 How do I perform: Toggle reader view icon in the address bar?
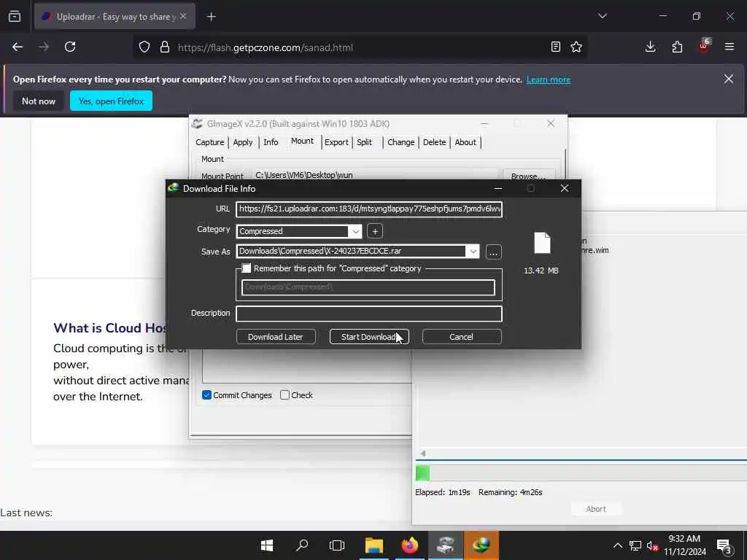pyautogui.click(x=555, y=47)
